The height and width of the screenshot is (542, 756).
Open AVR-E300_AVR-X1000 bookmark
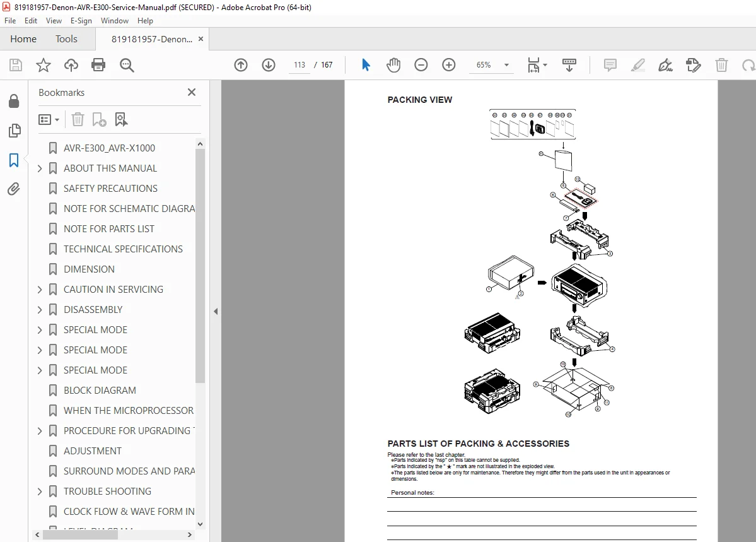click(x=110, y=148)
